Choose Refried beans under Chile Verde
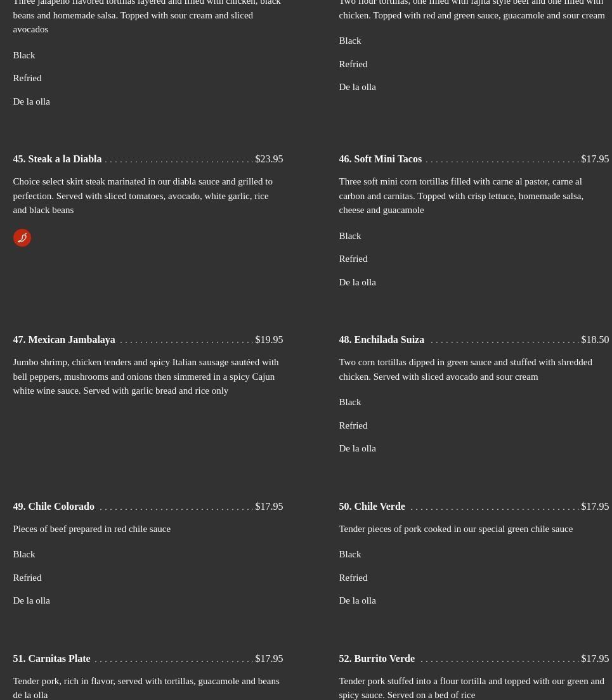This screenshot has height=700, width=612. pyautogui.click(x=353, y=578)
